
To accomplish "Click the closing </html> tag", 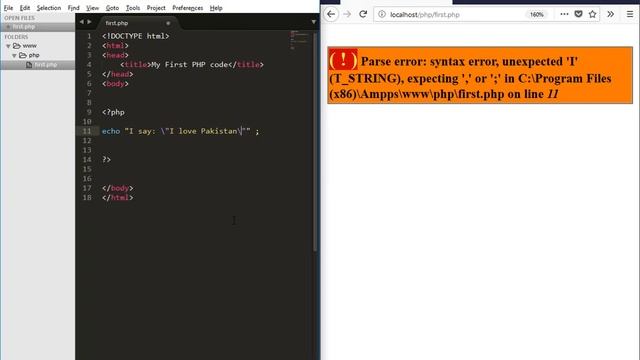I will (x=118, y=198).
